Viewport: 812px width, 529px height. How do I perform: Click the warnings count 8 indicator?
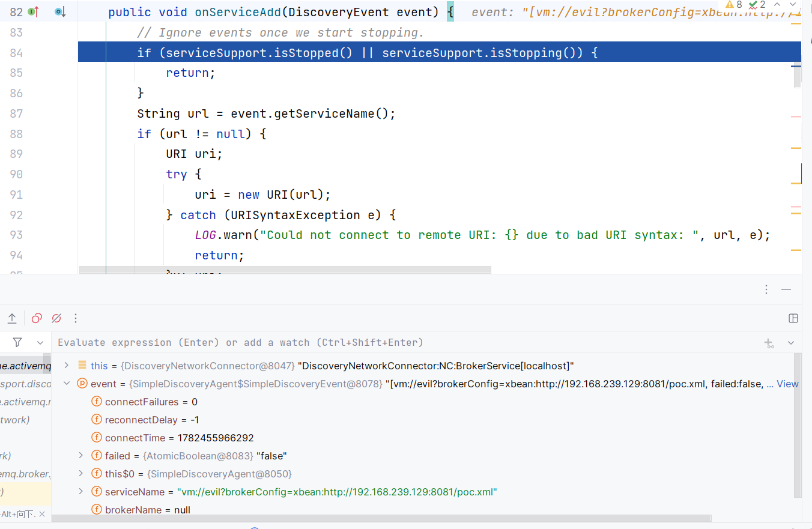pyautogui.click(x=735, y=5)
